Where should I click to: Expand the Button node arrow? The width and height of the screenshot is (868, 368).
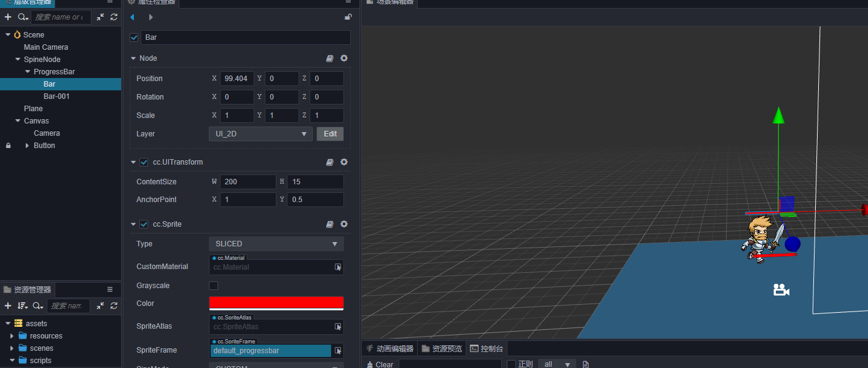pyautogui.click(x=27, y=146)
